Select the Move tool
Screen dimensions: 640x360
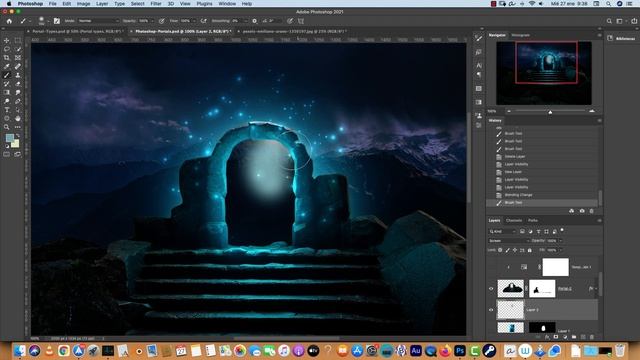pos(7,40)
